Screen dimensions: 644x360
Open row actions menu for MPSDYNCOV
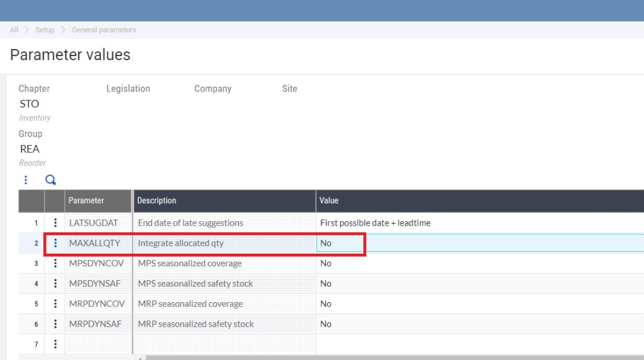point(55,263)
